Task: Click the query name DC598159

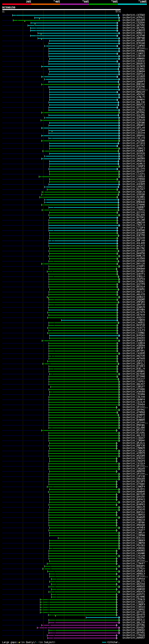Action: (9, 7)
